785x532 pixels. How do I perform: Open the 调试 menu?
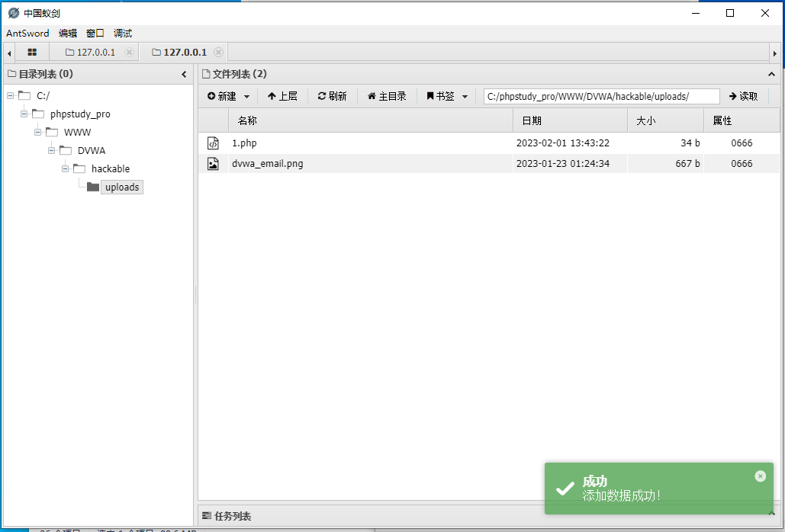(123, 33)
